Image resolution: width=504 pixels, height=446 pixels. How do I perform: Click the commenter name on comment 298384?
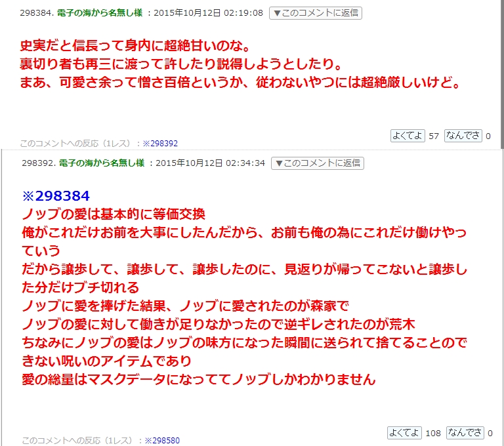click(100, 13)
